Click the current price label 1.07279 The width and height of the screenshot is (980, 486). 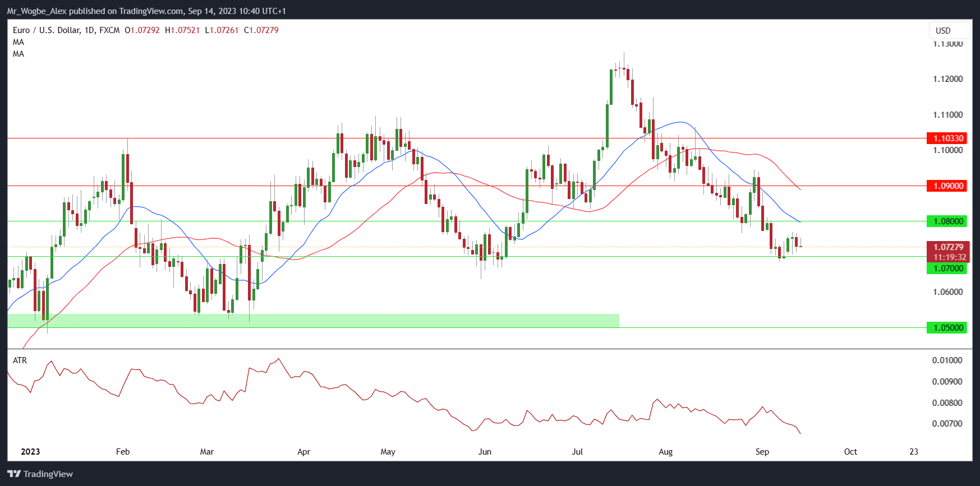(x=948, y=247)
